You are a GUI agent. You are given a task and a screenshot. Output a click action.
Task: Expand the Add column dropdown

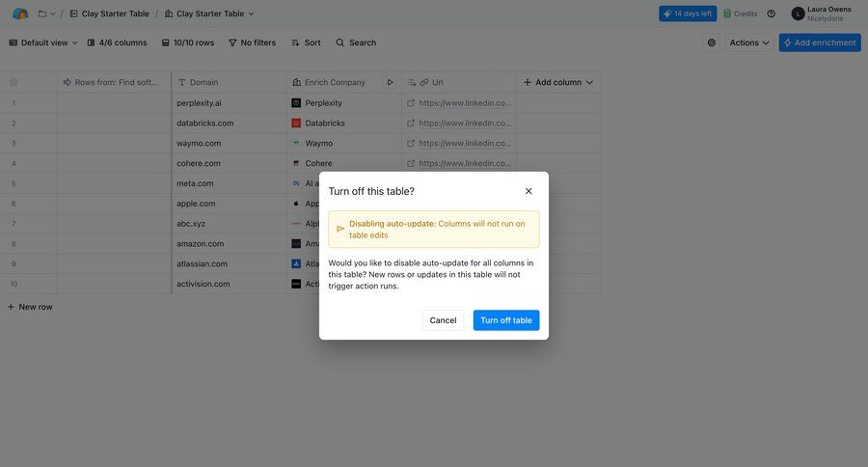558,83
